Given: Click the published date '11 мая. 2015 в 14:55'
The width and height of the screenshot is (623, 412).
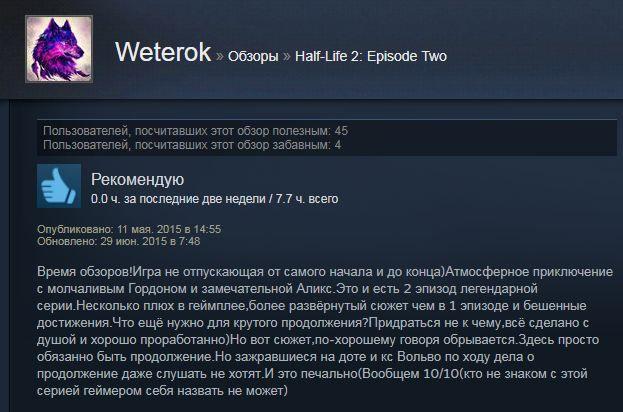Looking at the screenshot, I should tap(169, 229).
